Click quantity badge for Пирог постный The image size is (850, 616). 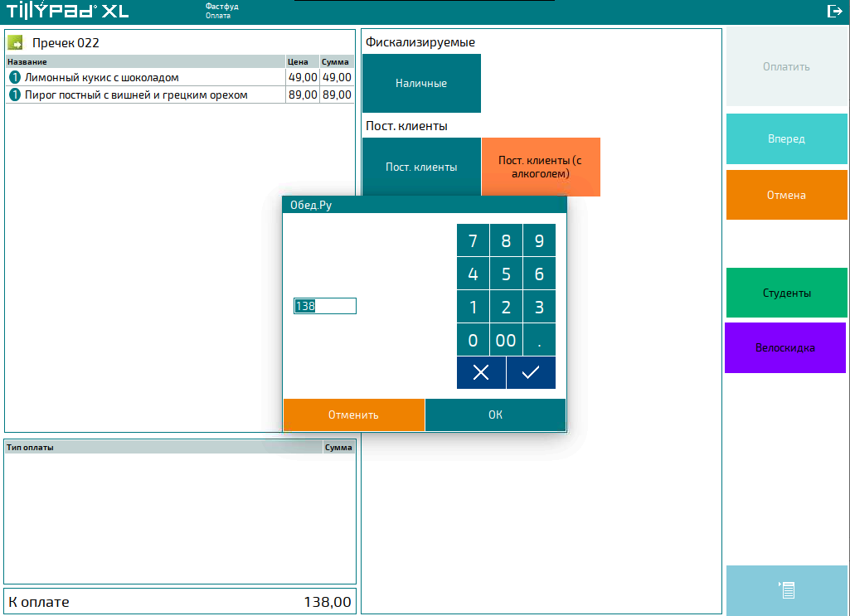[x=14, y=95]
